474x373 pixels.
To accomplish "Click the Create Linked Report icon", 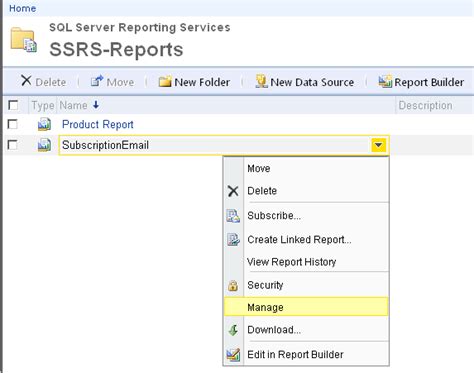I will pyautogui.click(x=233, y=239).
